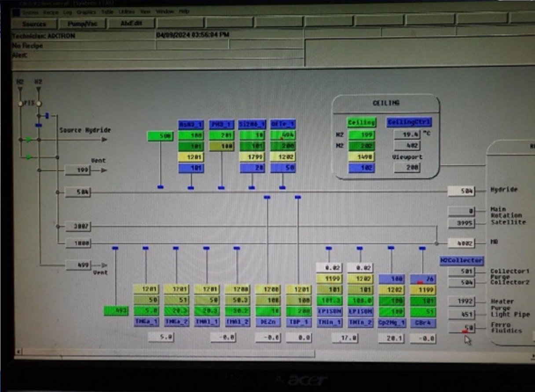
Task: Select the TBP_1 source label
Action: [298, 322]
